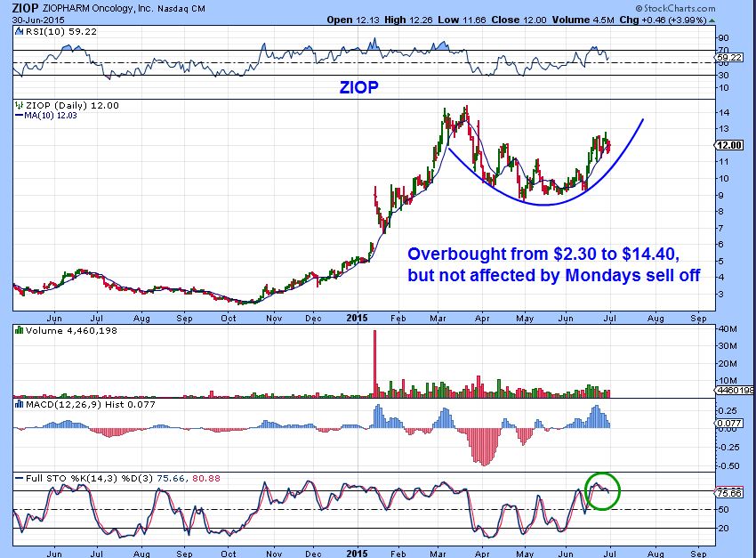This screenshot has height=558, width=756.
Task: Click the Low 11.66 value
Action: [x=462, y=20]
